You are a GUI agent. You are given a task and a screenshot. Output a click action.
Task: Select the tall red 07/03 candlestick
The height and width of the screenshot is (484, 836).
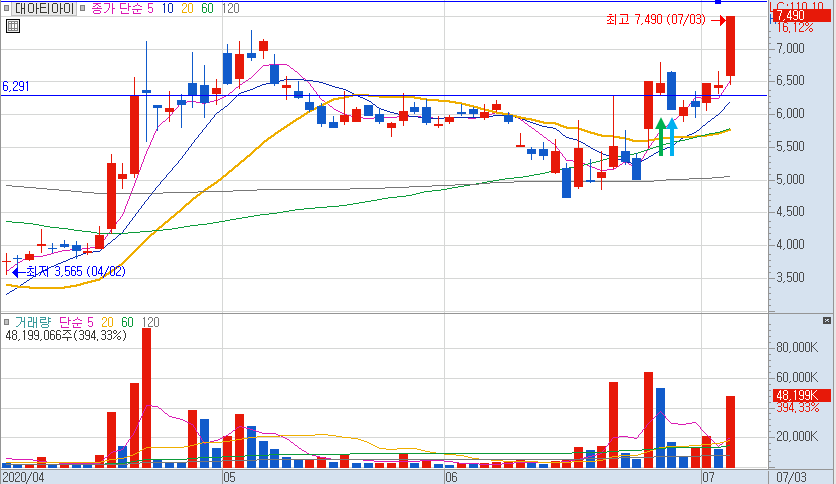coord(730,46)
